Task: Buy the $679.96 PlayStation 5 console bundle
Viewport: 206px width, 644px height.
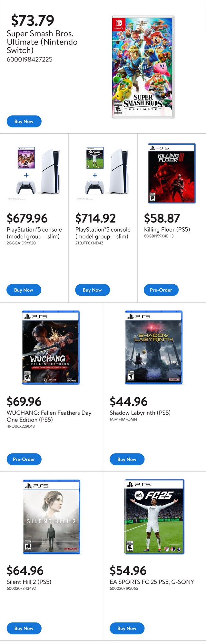Action: (x=24, y=290)
